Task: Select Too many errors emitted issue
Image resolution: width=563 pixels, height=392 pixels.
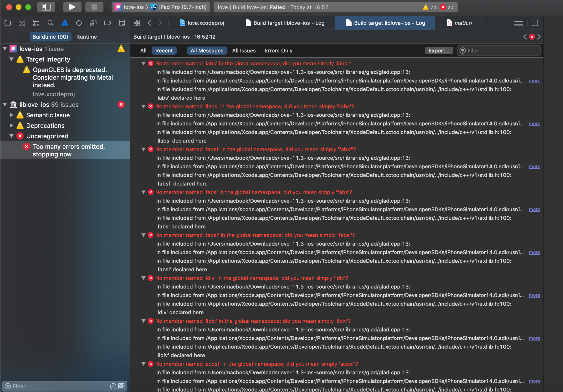Action: click(65, 150)
